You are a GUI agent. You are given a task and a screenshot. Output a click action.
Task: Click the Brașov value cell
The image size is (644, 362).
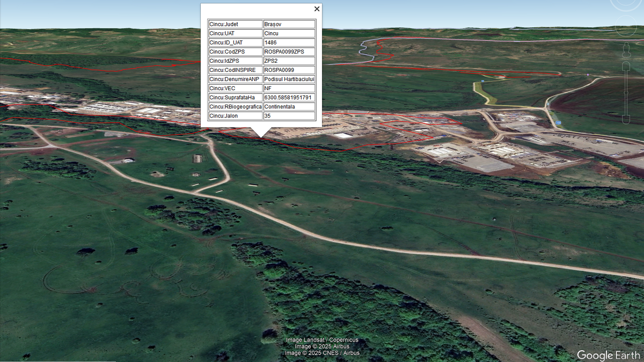[x=289, y=24]
